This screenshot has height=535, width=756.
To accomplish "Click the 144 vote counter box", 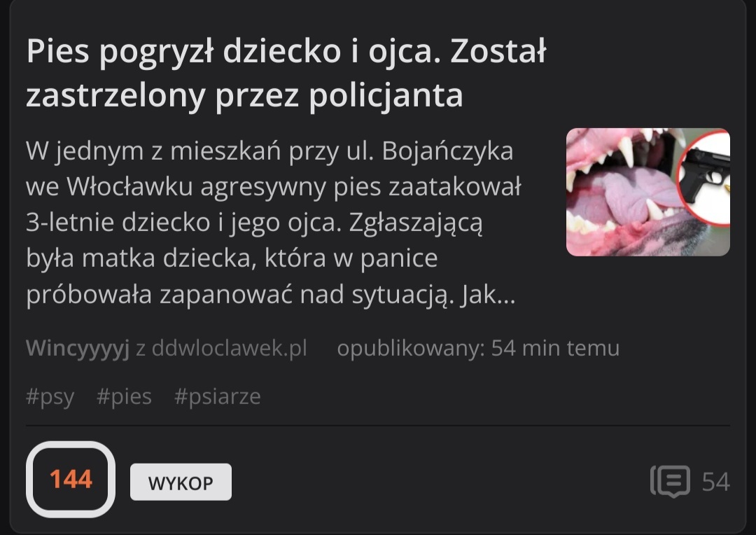I will pos(71,479).
